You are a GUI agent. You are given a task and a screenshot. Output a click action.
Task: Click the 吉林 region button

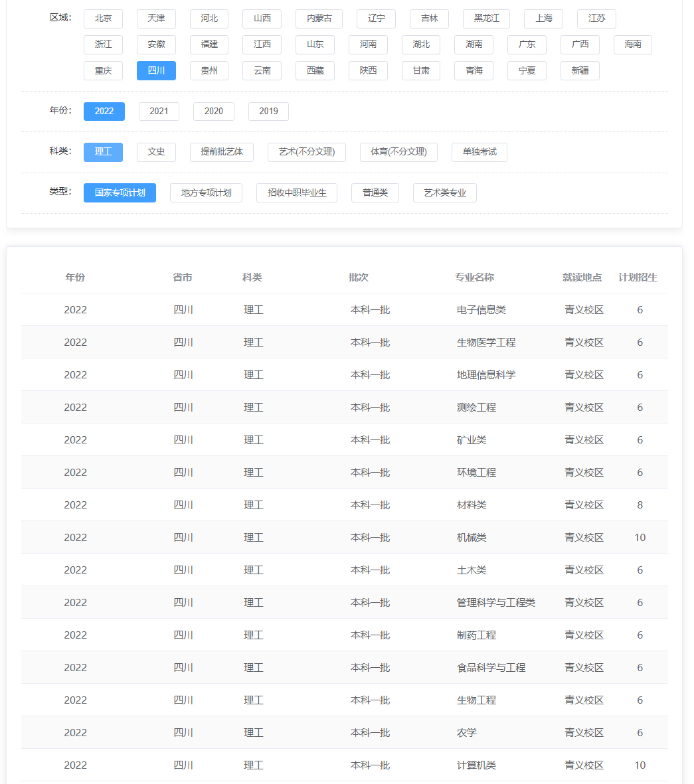[x=429, y=19]
